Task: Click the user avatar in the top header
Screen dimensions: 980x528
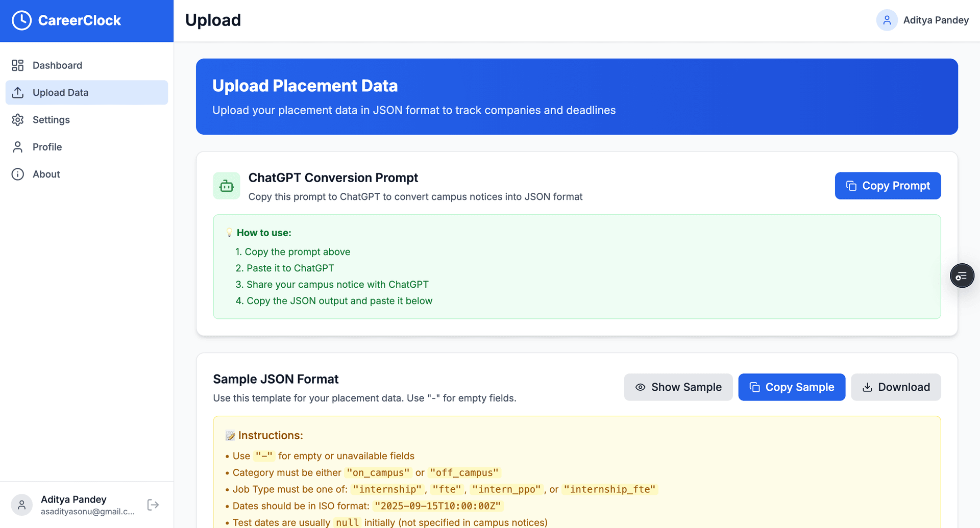Action: click(887, 20)
